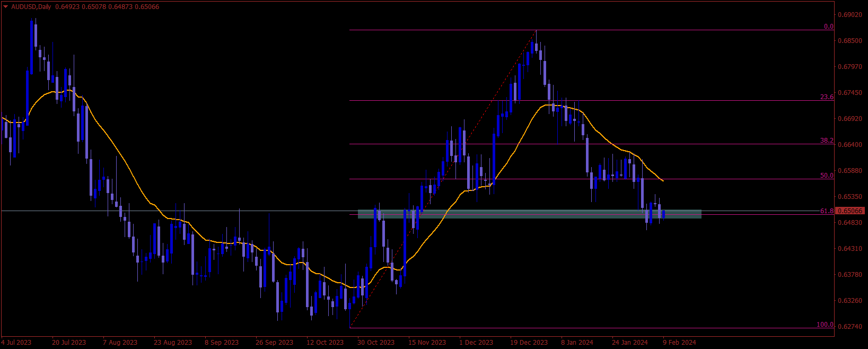868x349 pixels.
Task: Click the 0.66920 price scale label
Action: point(850,119)
